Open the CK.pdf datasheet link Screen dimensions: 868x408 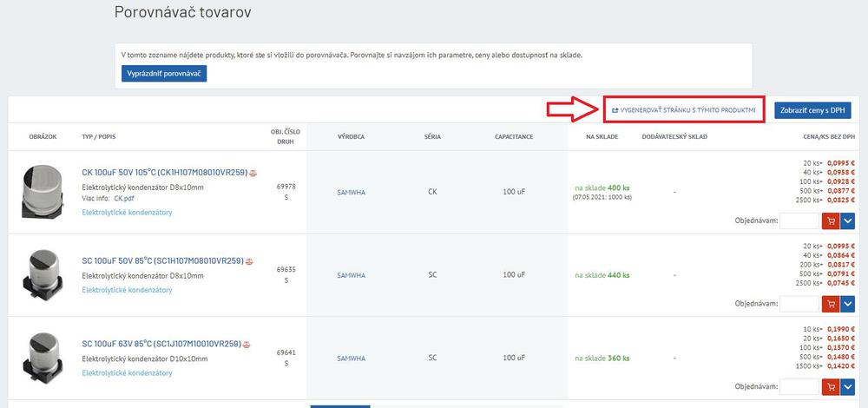pos(124,198)
